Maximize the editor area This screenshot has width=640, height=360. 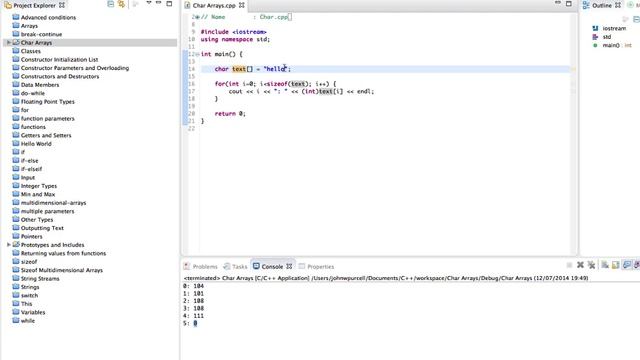pos(569,4)
